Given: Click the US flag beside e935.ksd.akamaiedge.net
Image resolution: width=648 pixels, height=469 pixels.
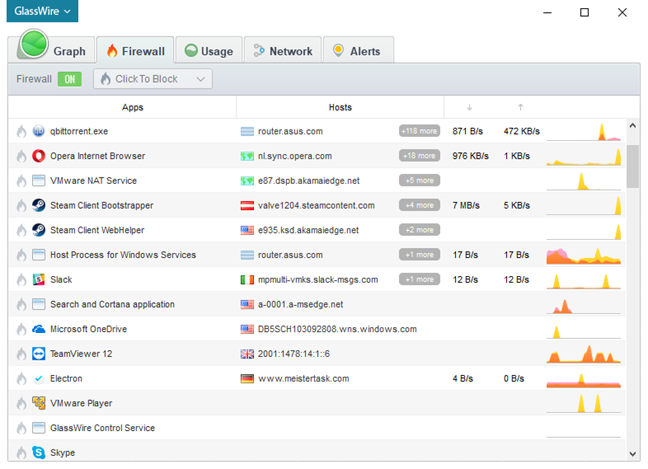Looking at the screenshot, I should click(x=247, y=230).
